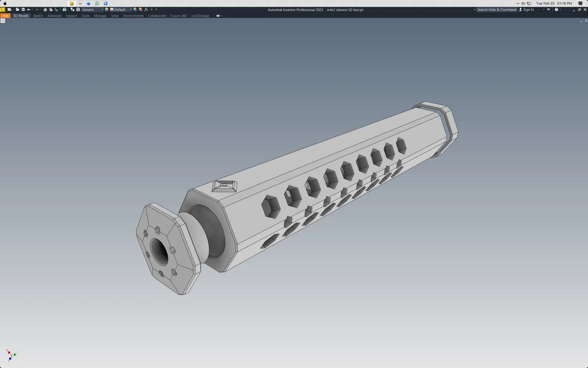Switch to the Sketch tab
This screenshot has width=588, height=368.
38,16
